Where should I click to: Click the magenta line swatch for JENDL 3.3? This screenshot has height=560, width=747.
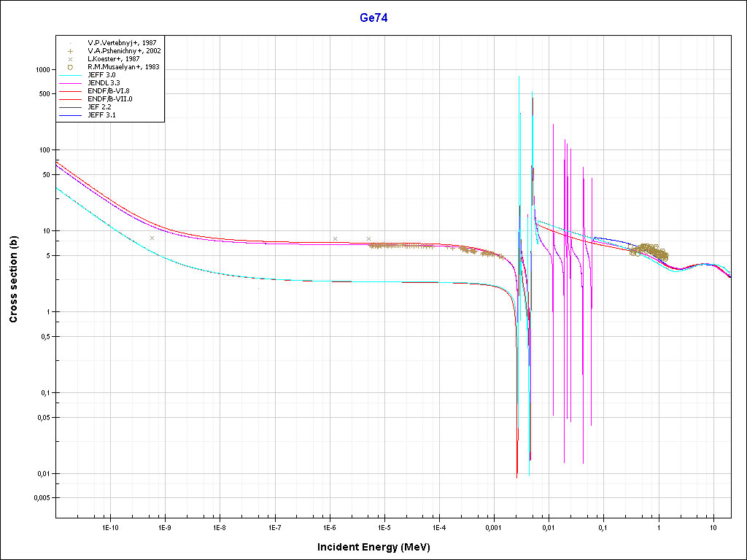click(x=71, y=83)
